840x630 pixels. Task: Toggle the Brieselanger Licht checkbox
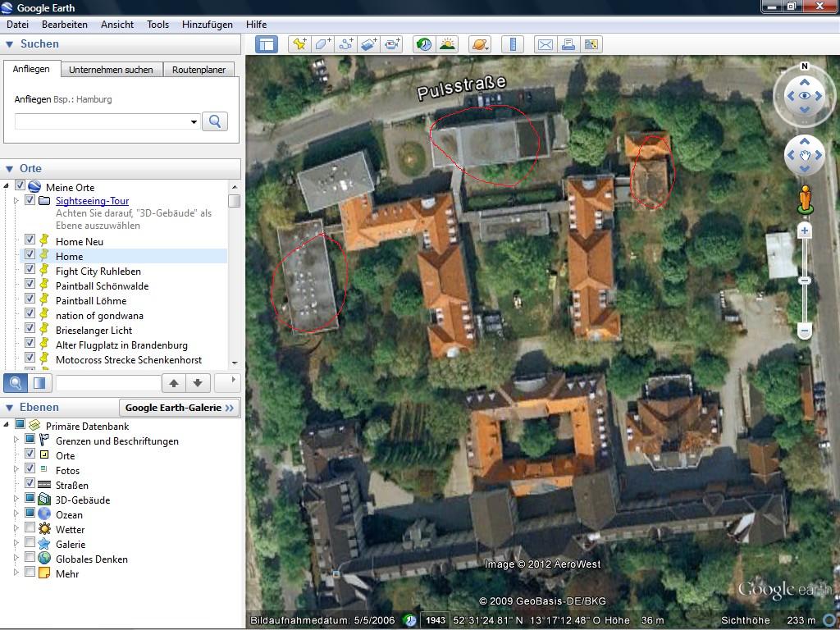click(30, 328)
